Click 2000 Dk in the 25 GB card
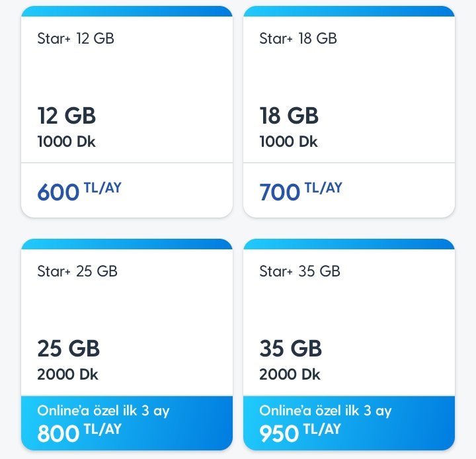This screenshot has width=476, height=459. [67, 374]
